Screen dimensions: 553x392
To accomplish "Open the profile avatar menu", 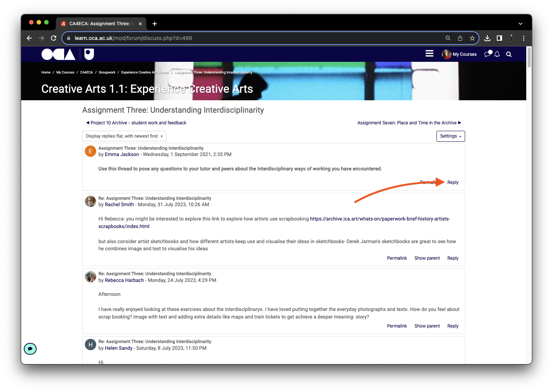I will [446, 54].
